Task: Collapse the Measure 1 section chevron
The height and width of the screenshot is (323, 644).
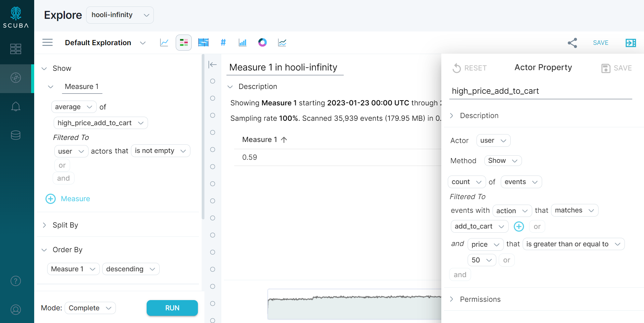Action: (51, 87)
